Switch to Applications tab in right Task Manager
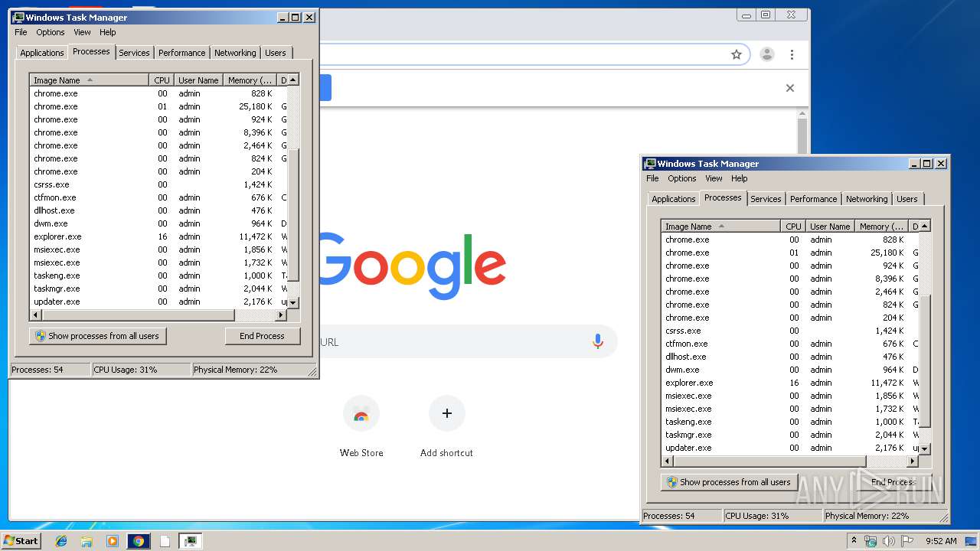 (x=674, y=199)
